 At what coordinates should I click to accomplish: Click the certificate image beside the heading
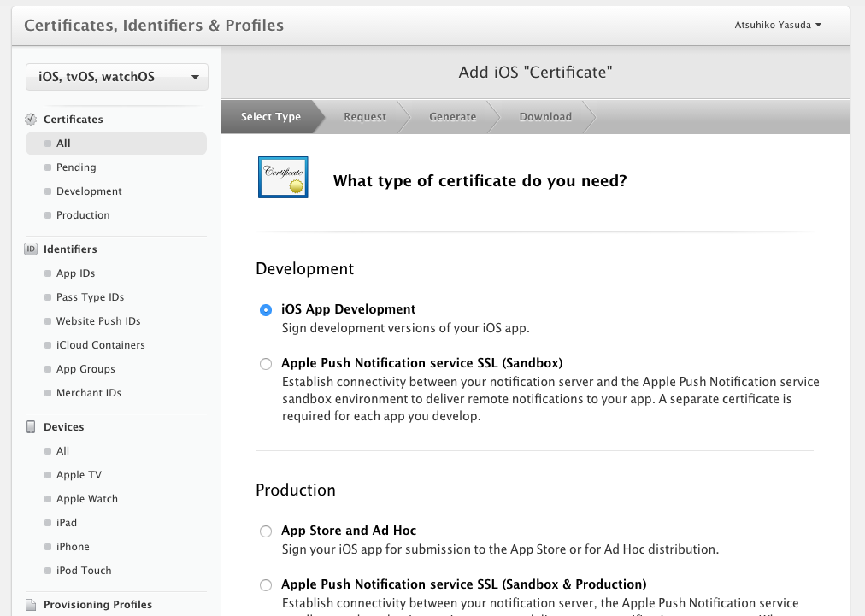(283, 177)
